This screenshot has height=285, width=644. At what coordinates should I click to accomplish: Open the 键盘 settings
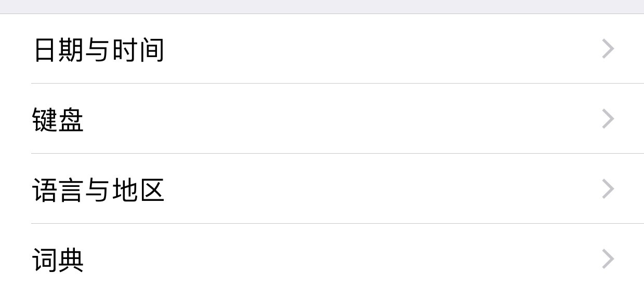[58, 120]
